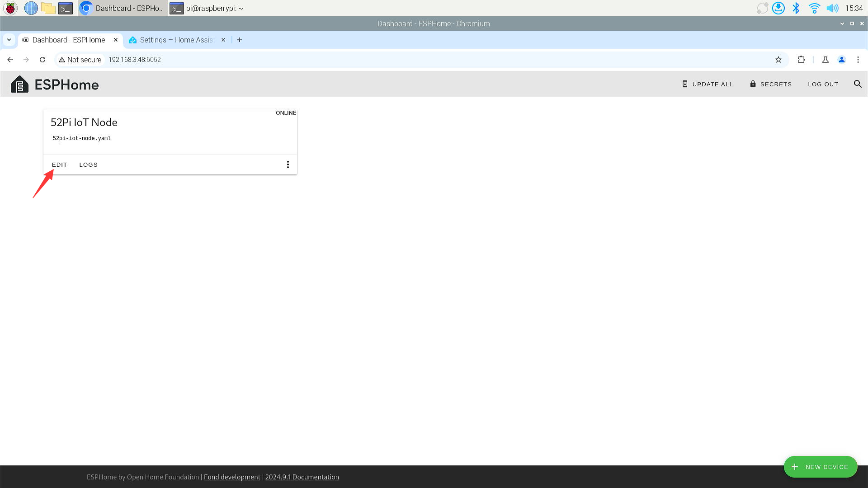Open the Raspberry Pi applications menu

(10, 8)
